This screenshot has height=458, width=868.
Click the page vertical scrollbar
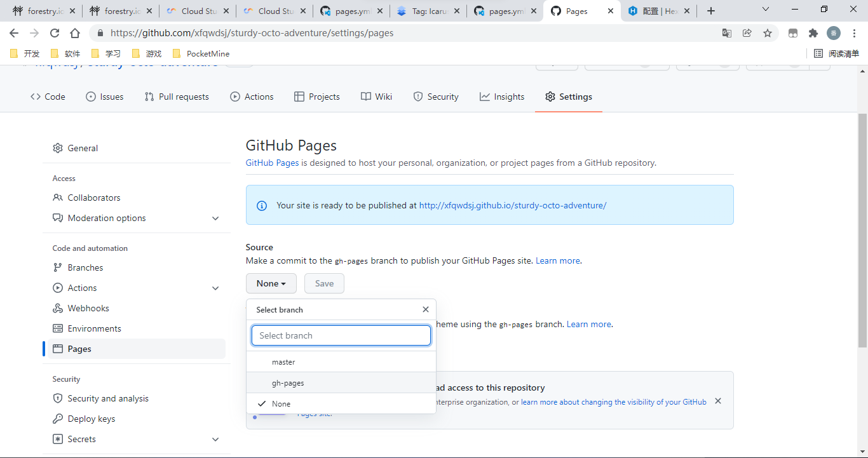pyautogui.click(x=862, y=231)
